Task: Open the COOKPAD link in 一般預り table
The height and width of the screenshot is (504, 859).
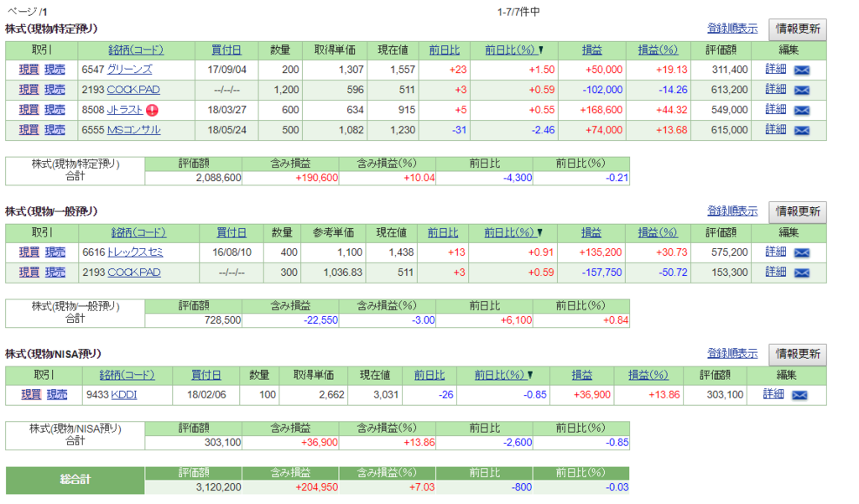Action: tap(134, 273)
